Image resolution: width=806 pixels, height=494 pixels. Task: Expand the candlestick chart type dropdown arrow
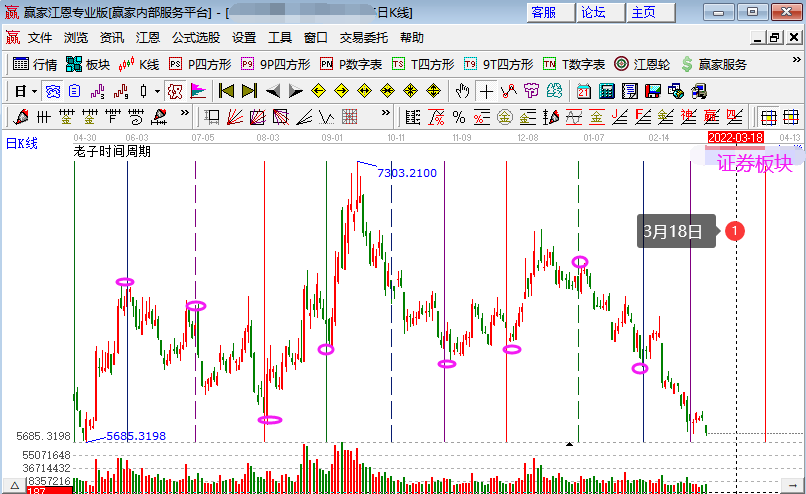coord(157,92)
